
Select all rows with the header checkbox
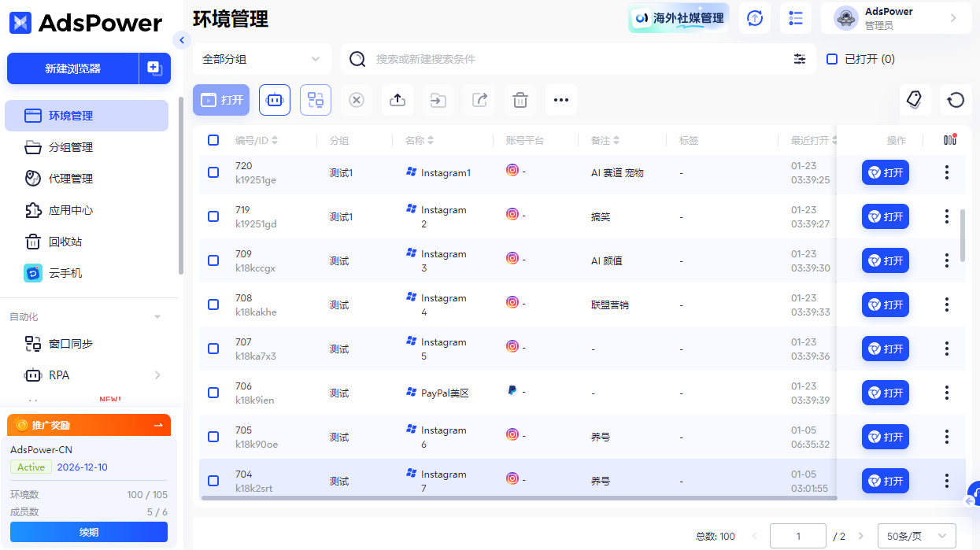[213, 139]
